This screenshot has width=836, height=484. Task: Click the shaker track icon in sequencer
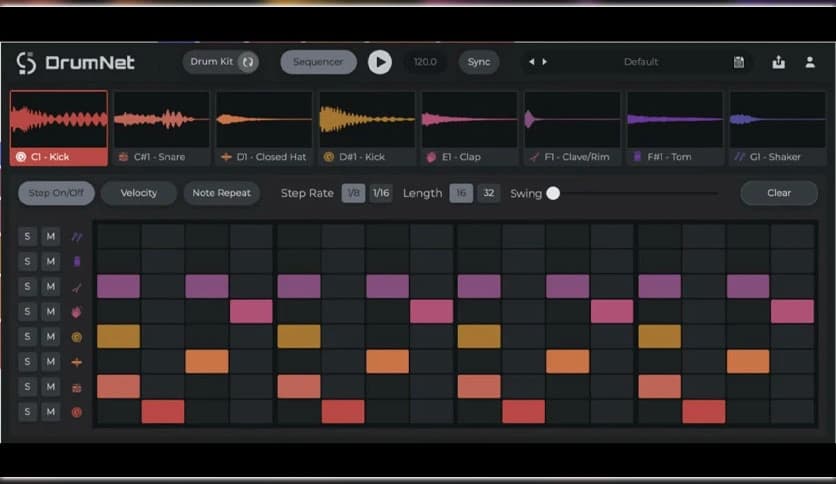coord(77,237)
